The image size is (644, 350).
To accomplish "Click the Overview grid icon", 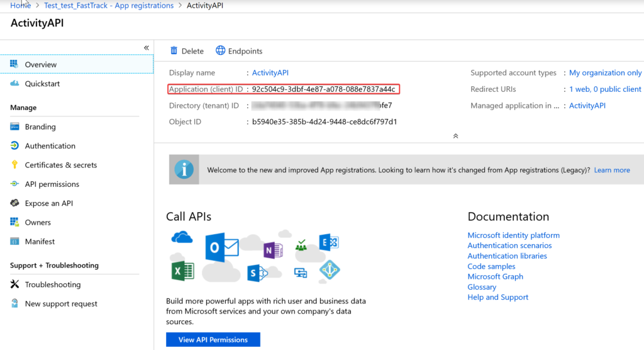I will point(14,64).
